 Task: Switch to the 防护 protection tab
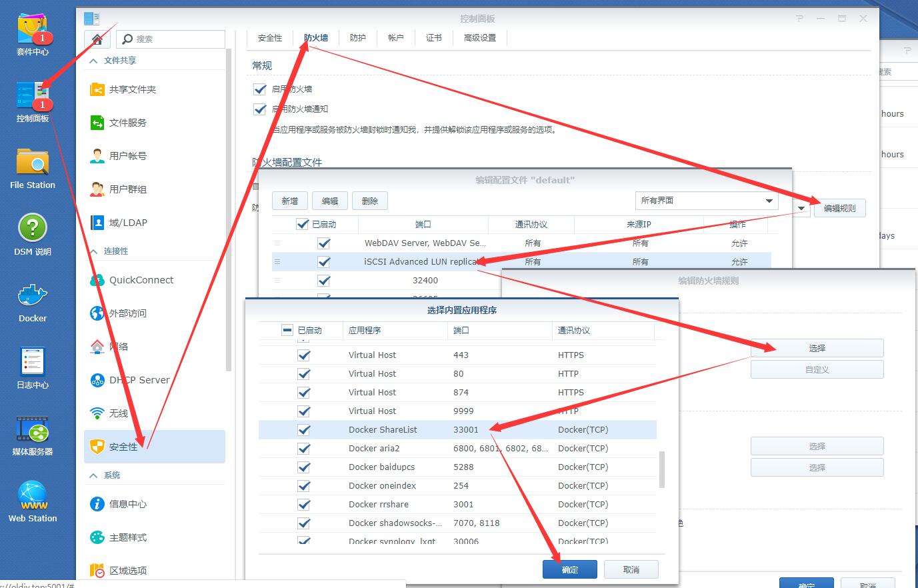(x=358, y=38)
